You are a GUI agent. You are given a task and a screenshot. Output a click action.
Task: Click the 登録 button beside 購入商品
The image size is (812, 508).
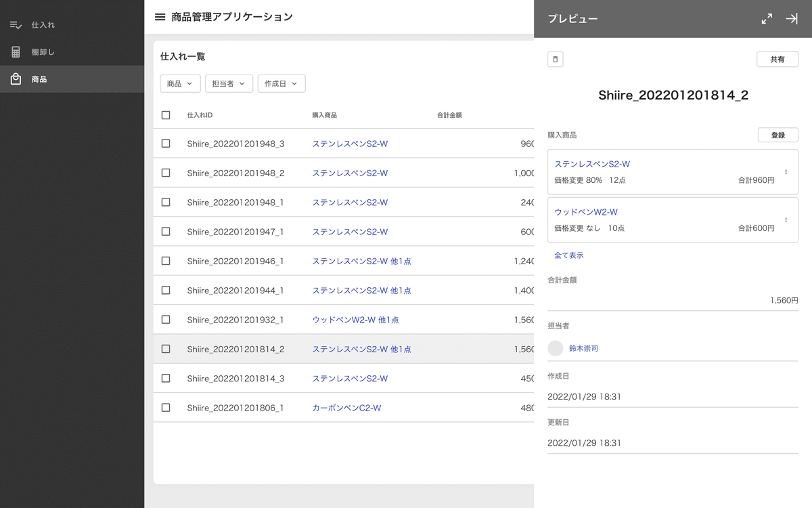coord(778,135)
